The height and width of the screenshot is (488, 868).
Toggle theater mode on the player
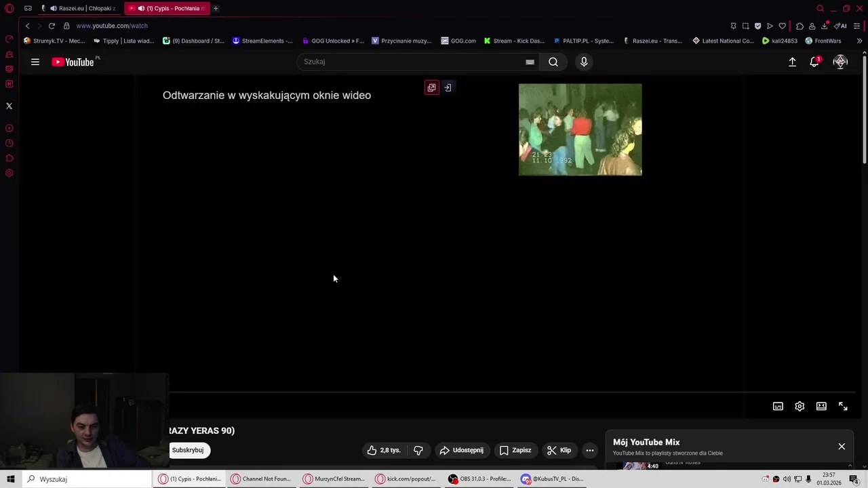coord(821,406)
